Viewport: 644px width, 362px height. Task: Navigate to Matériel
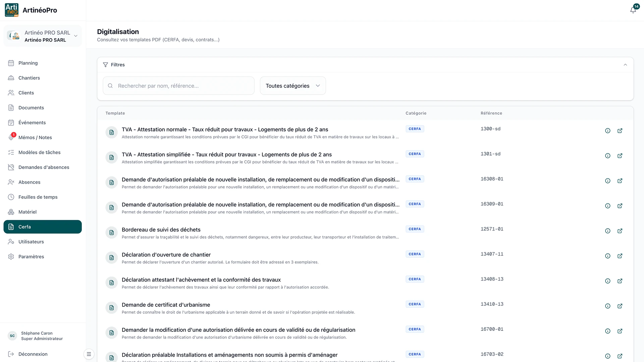point(43,212)
